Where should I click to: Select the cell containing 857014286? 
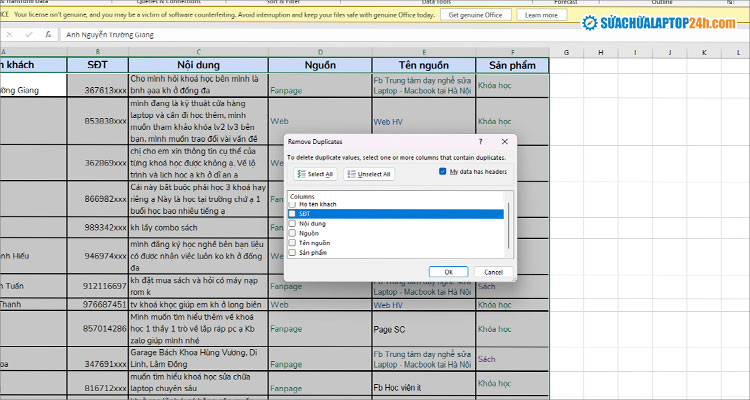click(x=98, y=329)
